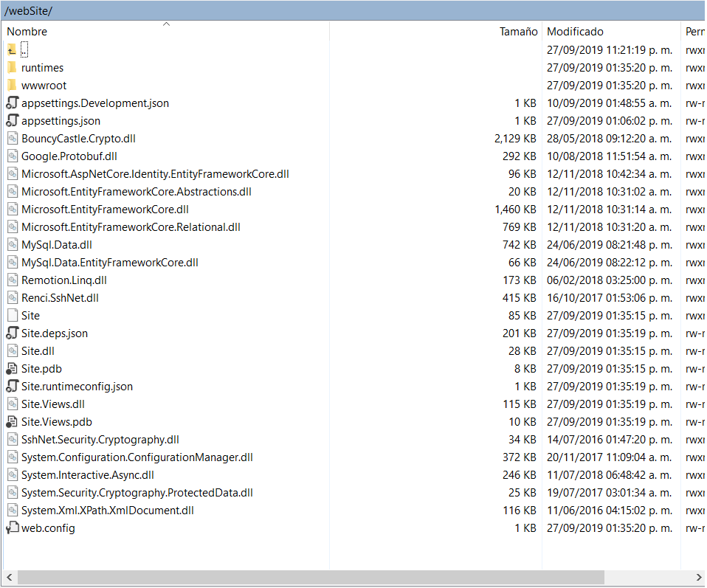Click the Site.deps.json file icon
The image size is (707, 588).
coord(12,333)
